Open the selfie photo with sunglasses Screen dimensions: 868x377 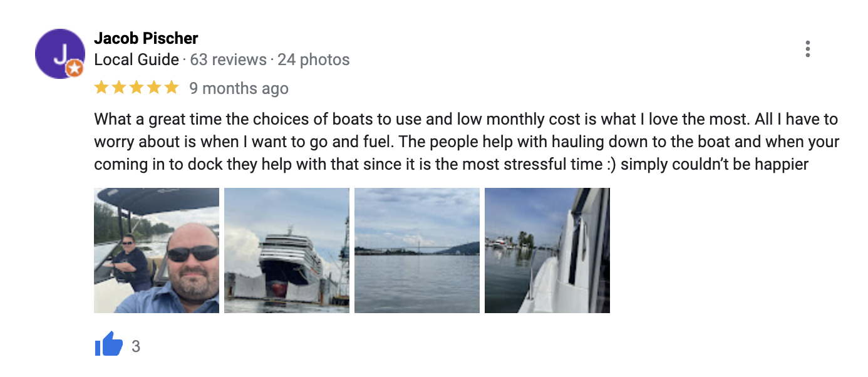click(157, 250)
